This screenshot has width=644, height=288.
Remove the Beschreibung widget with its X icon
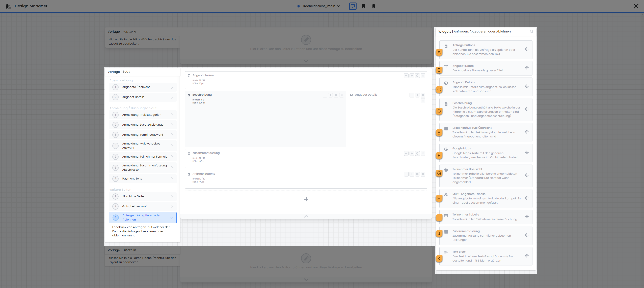point(341,95)
